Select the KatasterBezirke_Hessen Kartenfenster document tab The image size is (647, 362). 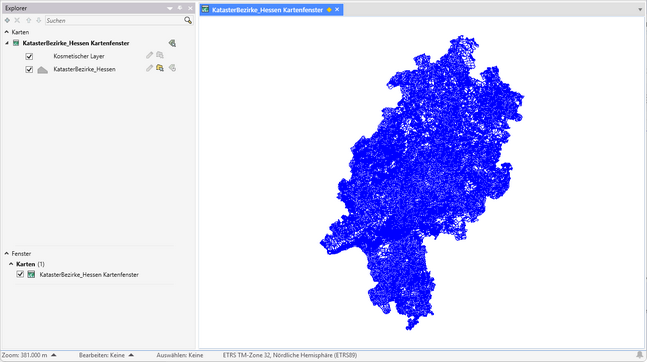coord(267,9)
